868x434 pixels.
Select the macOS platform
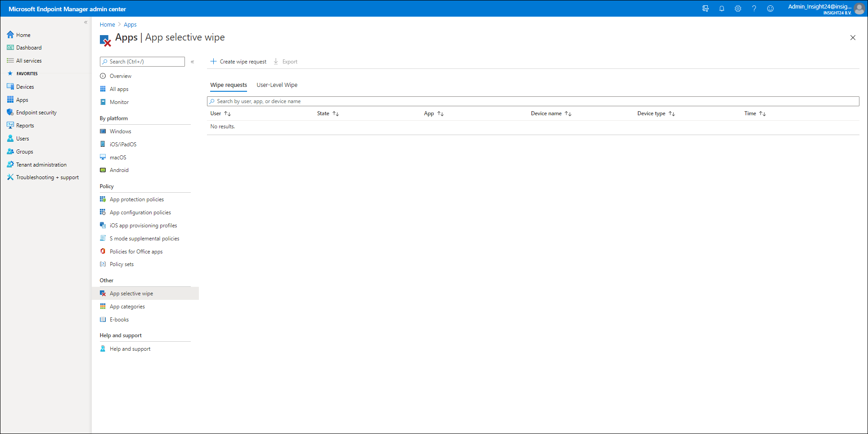[x=118, y=158]
